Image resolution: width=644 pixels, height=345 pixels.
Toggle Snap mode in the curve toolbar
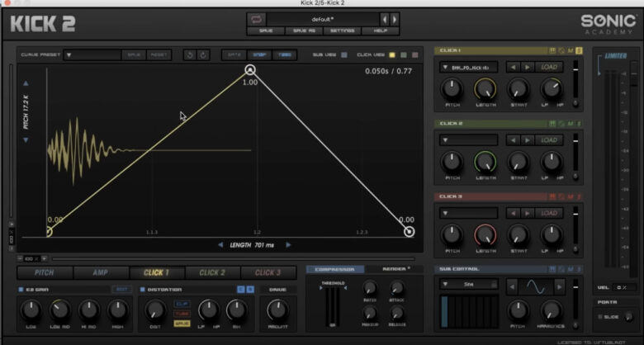pyautogui.click(x=259, y=55)
